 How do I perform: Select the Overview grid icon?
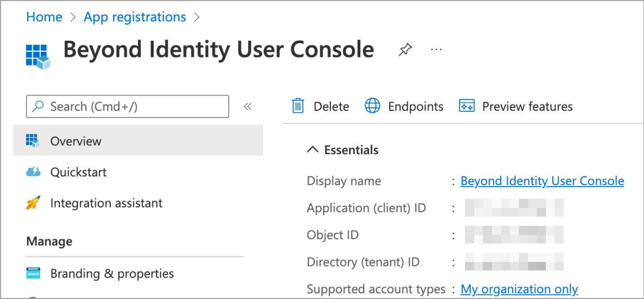[33, 141]
